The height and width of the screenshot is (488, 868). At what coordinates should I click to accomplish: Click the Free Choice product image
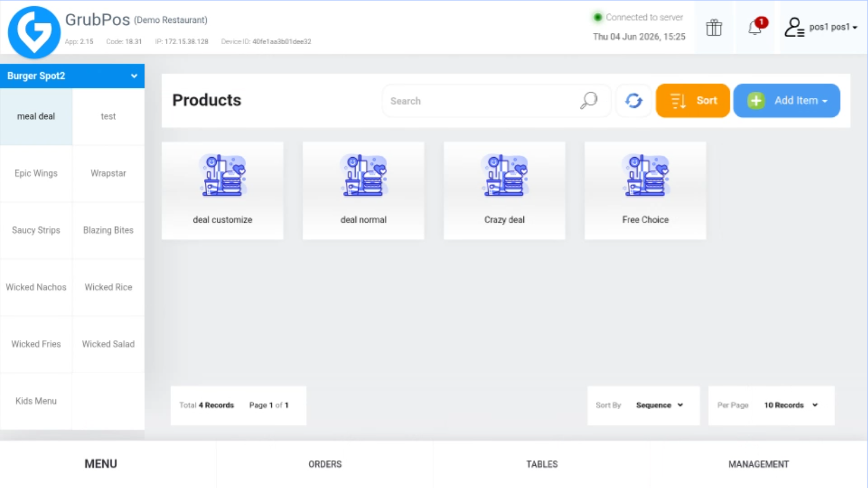pos(646,176)
